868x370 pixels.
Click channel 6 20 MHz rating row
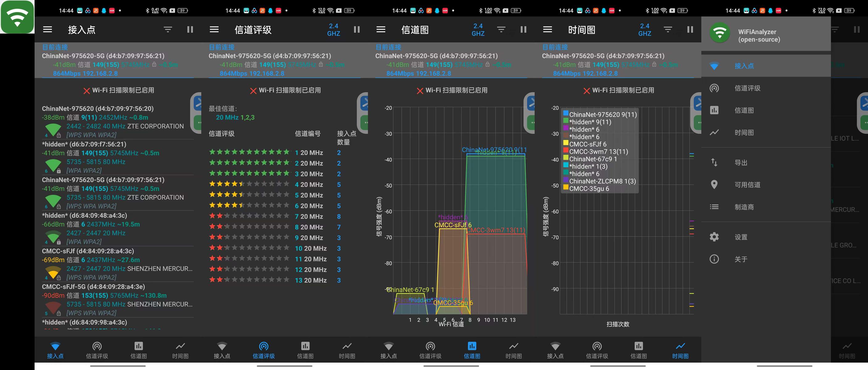click(x=275, y=206)
